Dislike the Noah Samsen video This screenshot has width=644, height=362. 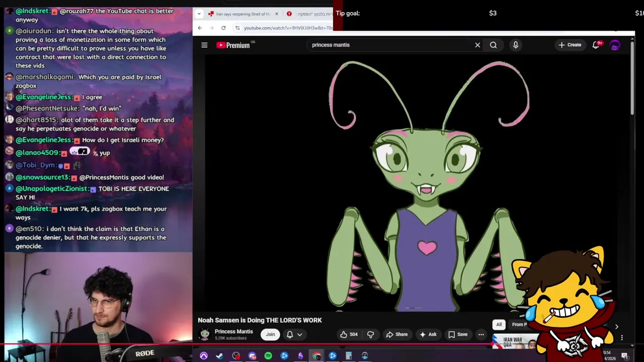tap(371, 334)
